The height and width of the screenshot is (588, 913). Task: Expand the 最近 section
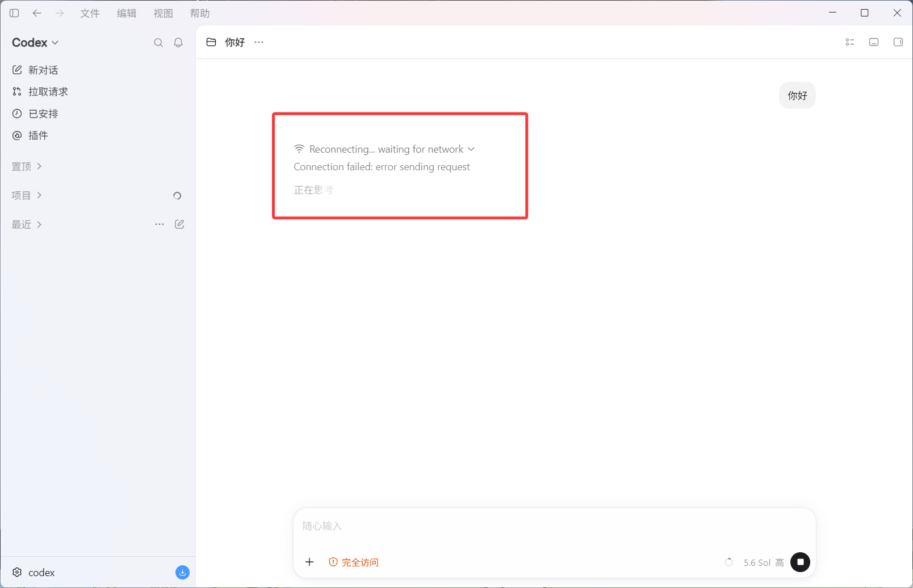(27, 224)
